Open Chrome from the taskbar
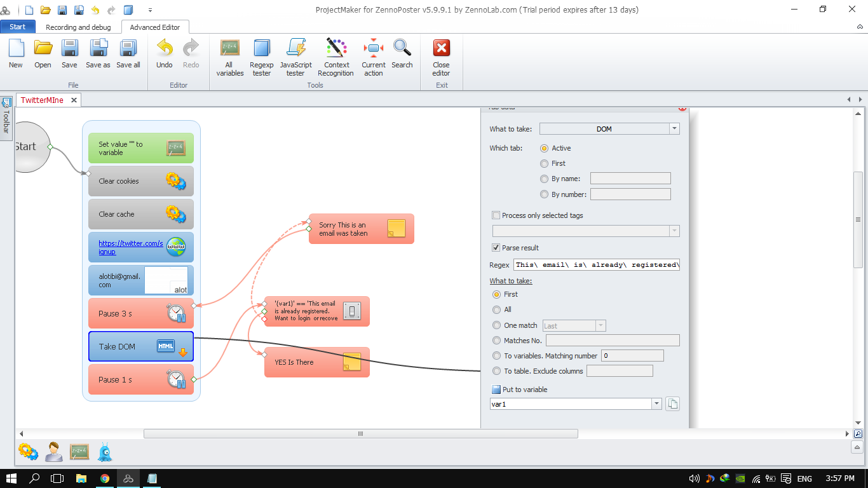This screenshot has width=868, height=488. (x=105, y=478)
